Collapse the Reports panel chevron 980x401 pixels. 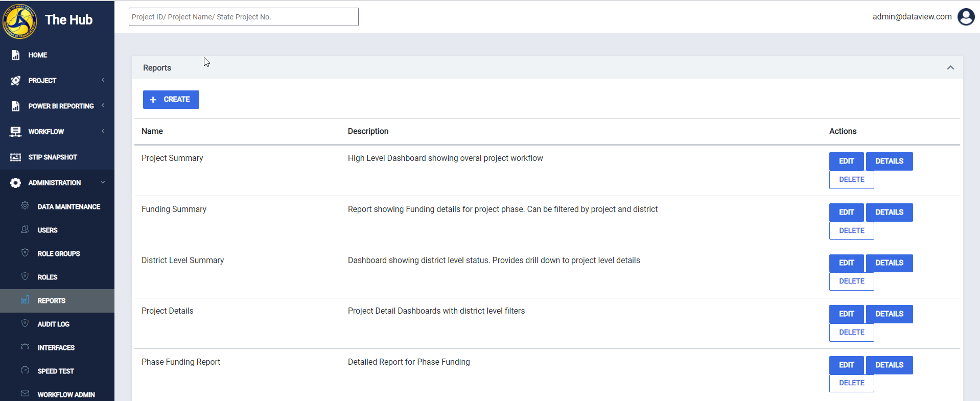tap(950, 67)
